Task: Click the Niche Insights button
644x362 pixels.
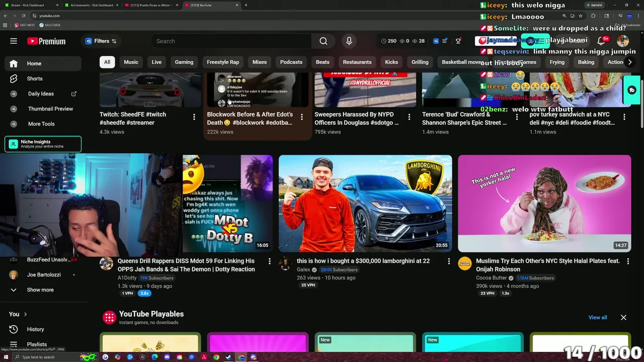Action: (x=43, y=144)
